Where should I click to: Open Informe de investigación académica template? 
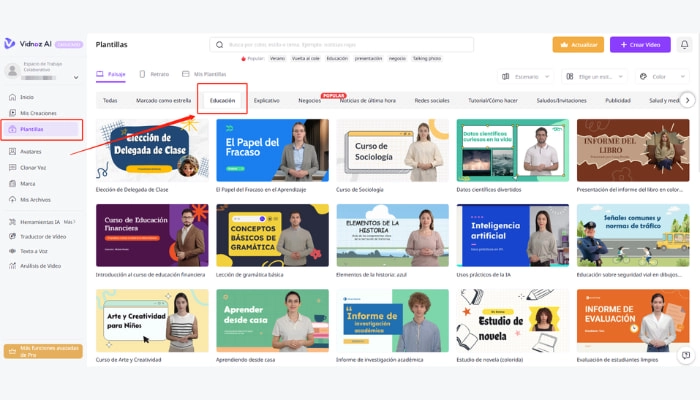pyautogui.click(x=392, y=321)
